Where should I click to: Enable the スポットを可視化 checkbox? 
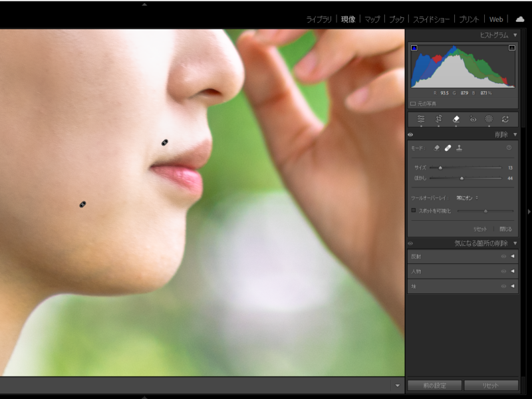(x=413, y=210)
